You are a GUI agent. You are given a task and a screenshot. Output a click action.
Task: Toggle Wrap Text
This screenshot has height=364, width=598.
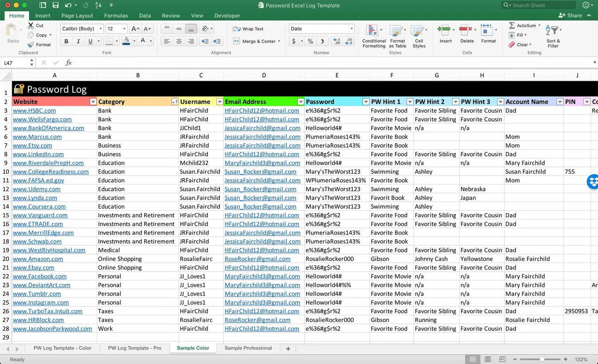(248, 29)
